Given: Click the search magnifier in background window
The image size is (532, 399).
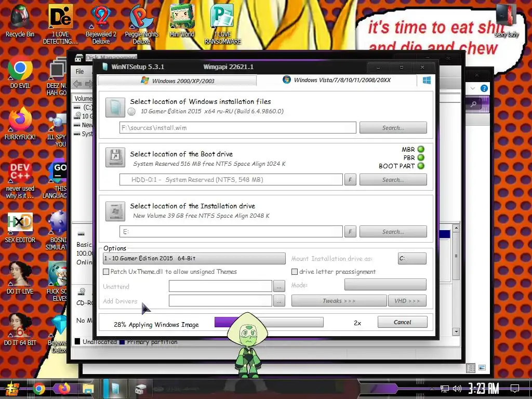Looking at the screenshot, I should click(x=474, y=104).
